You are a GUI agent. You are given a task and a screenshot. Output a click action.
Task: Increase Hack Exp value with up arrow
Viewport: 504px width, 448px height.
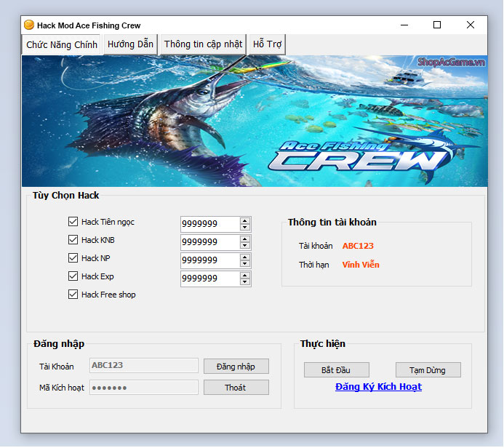pos(244,276)
